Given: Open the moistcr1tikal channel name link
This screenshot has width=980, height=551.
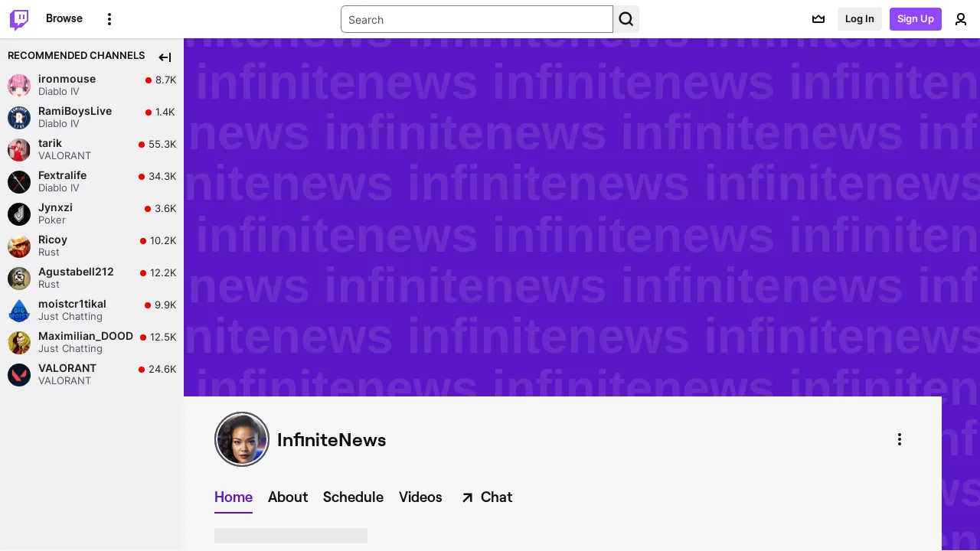Looking at the screenshot, I should point(72,304).
